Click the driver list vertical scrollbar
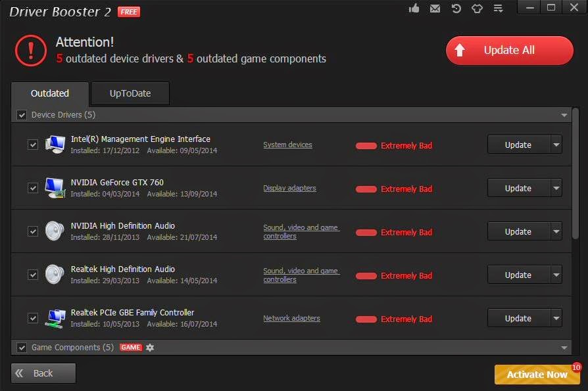This screenshot has width=588, height=391. 576,173
